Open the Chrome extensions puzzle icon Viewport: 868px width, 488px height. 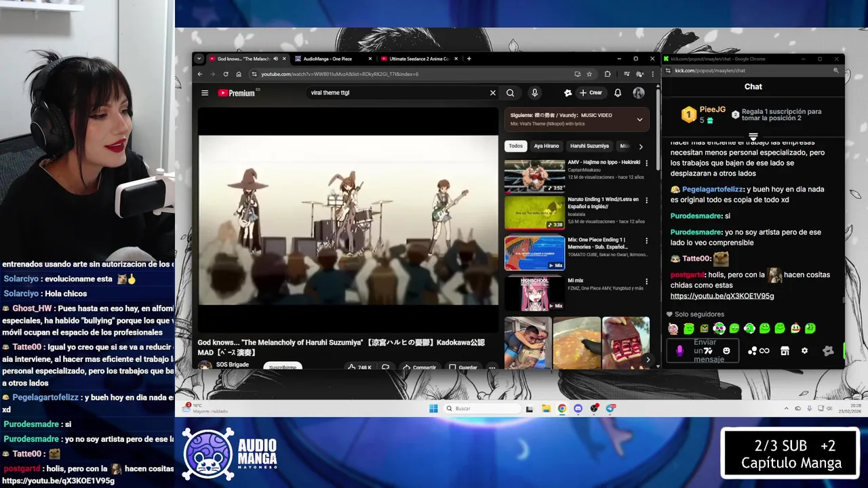(608, 74)
